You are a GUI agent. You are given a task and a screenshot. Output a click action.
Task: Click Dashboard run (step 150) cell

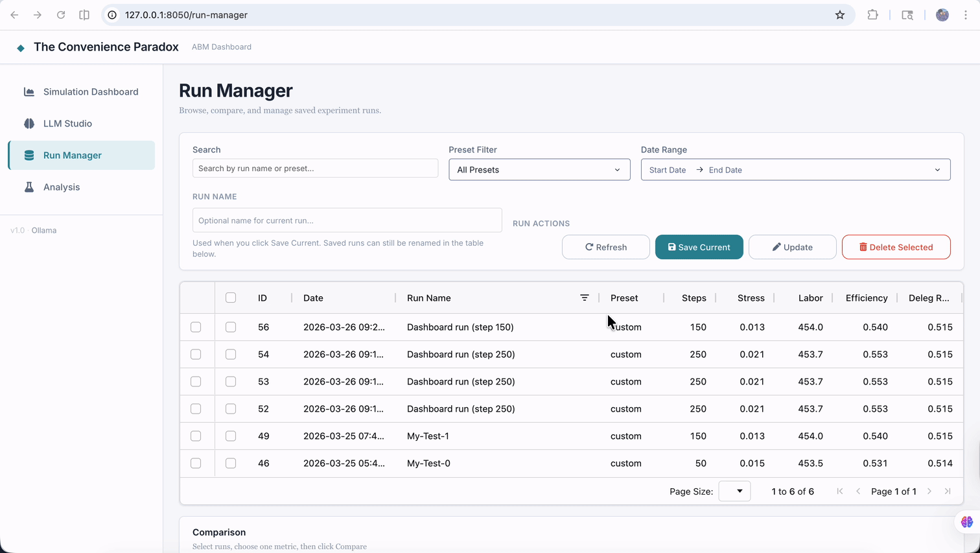coord(460,327)
